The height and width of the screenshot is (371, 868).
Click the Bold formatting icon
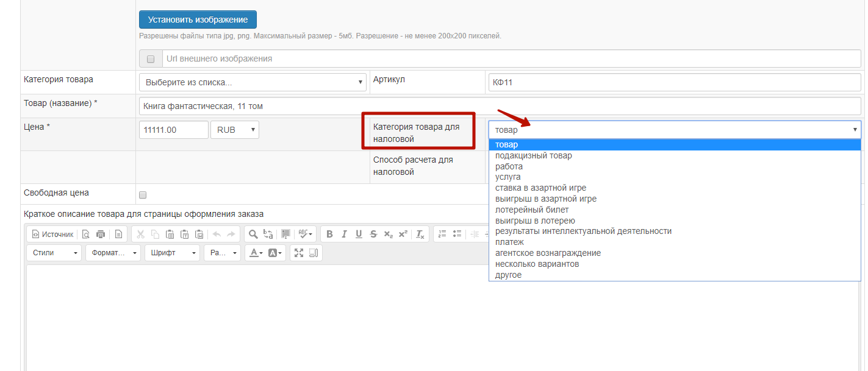329,235
